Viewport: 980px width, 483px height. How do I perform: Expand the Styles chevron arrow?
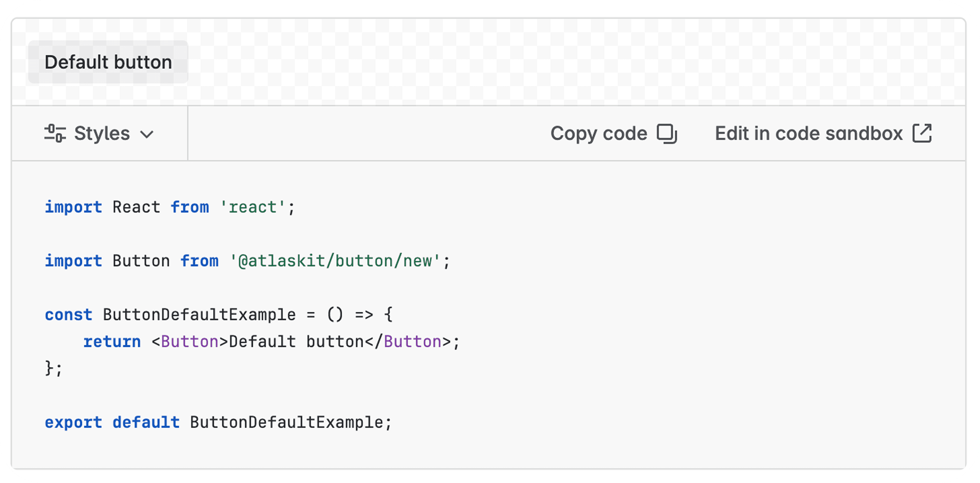[x=147, y=134]
